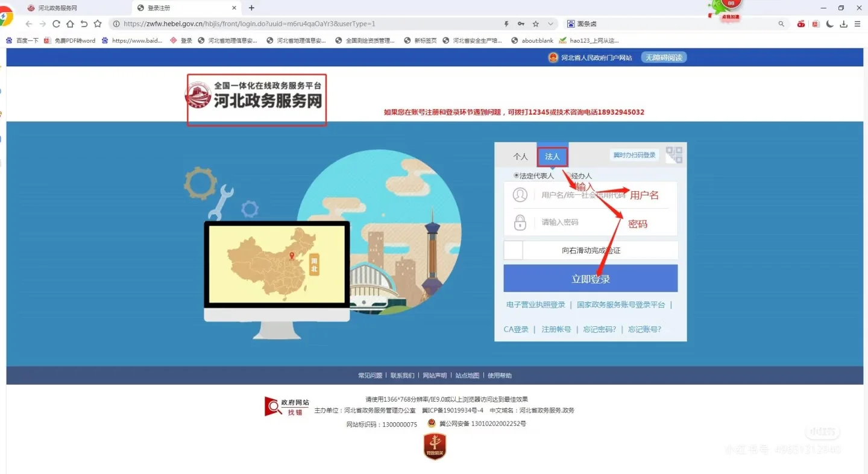Toggle the reading mode flag icon in address bar

(x=506, y=24)
